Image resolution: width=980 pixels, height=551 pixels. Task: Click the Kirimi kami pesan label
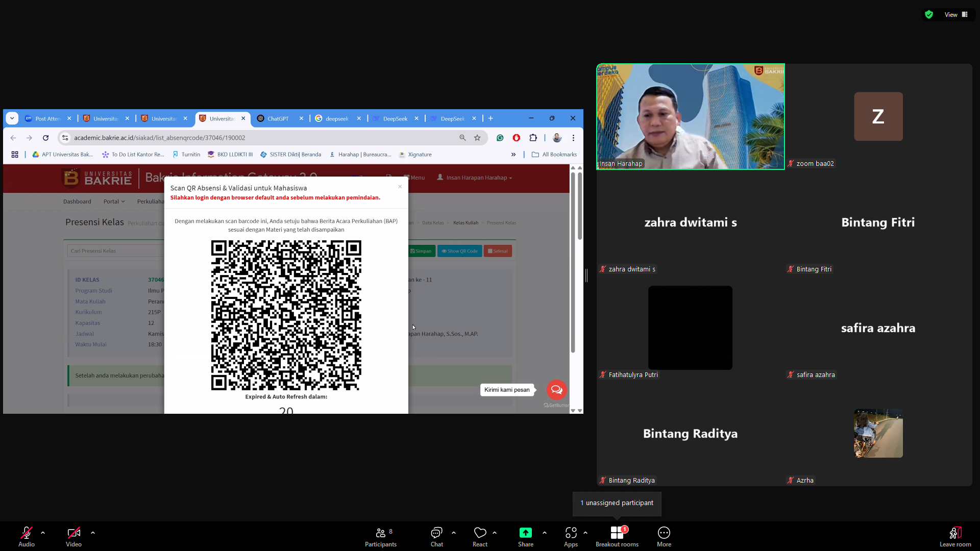[507, 390]
